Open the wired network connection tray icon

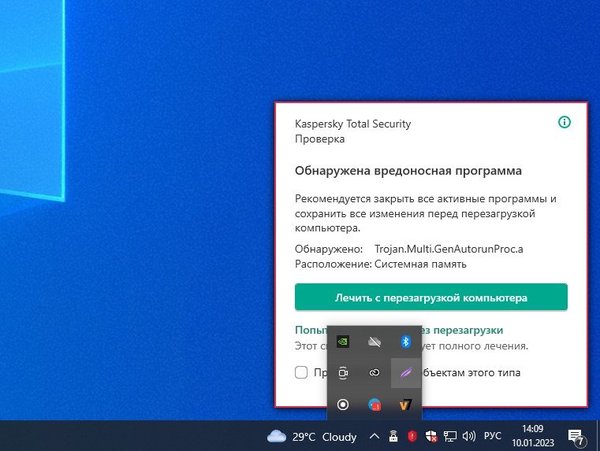coord(450,436)
